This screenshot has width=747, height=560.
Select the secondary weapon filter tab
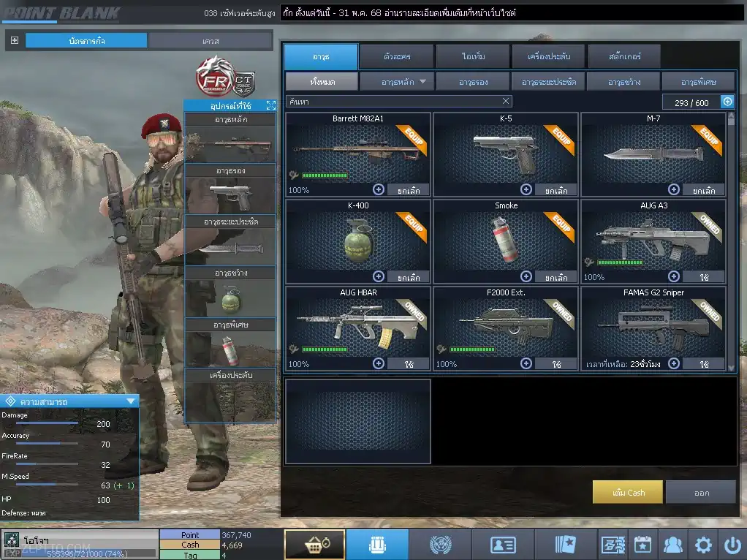473,82
